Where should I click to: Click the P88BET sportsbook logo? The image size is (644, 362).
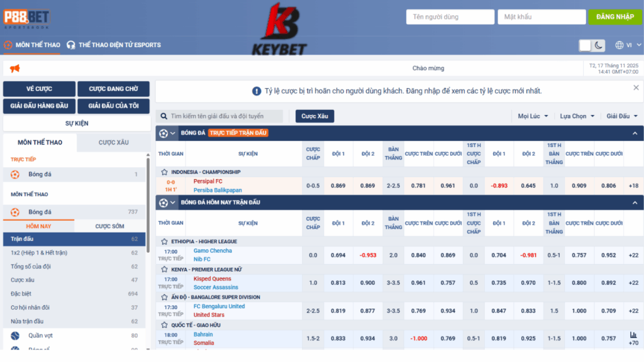point(27,18)
